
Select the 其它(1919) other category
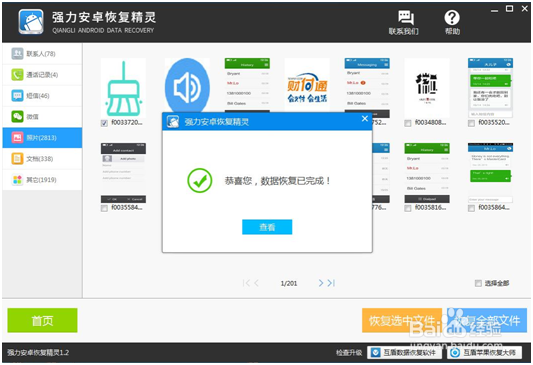tap(42, 180)
